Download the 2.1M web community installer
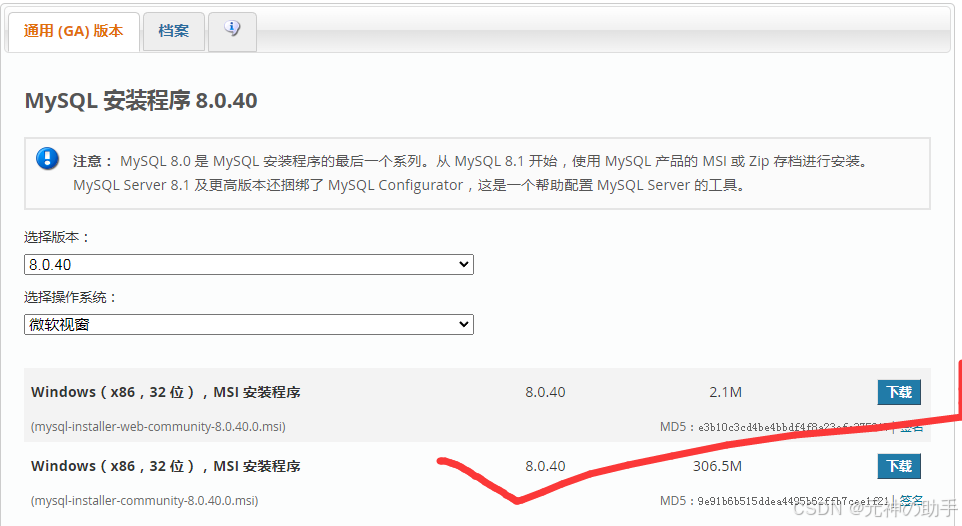The height and width of the screenshot is (526, 962). tap(899, 392)
